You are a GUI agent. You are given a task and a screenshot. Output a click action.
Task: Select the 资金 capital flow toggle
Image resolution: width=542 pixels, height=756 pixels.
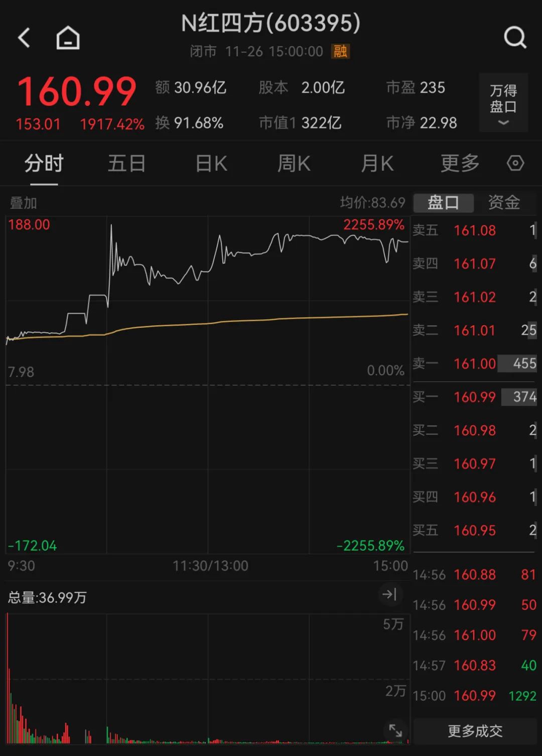pos(504,203)
